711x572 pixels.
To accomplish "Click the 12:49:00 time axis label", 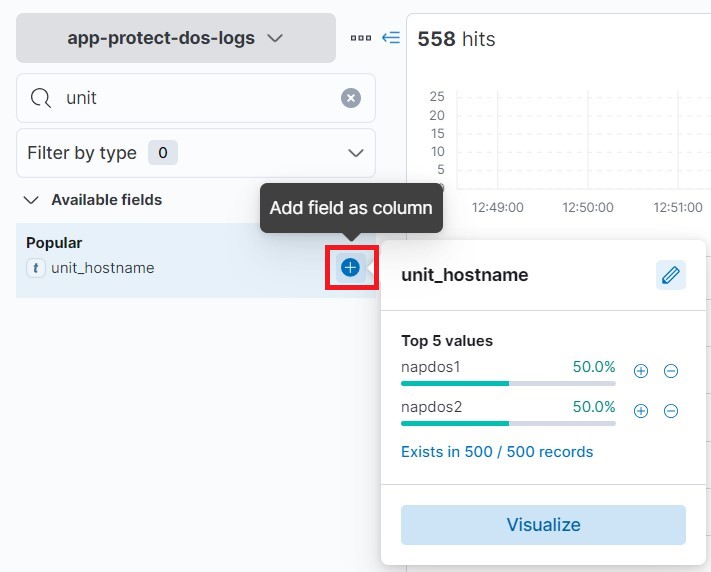I will coord(497,207).
